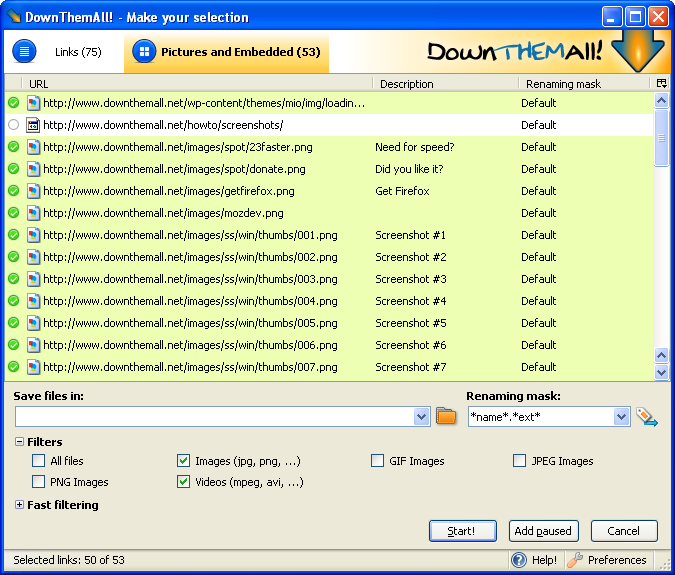Click the list scrollbar thumb
675x575 pixels.
tap(661, 138)
